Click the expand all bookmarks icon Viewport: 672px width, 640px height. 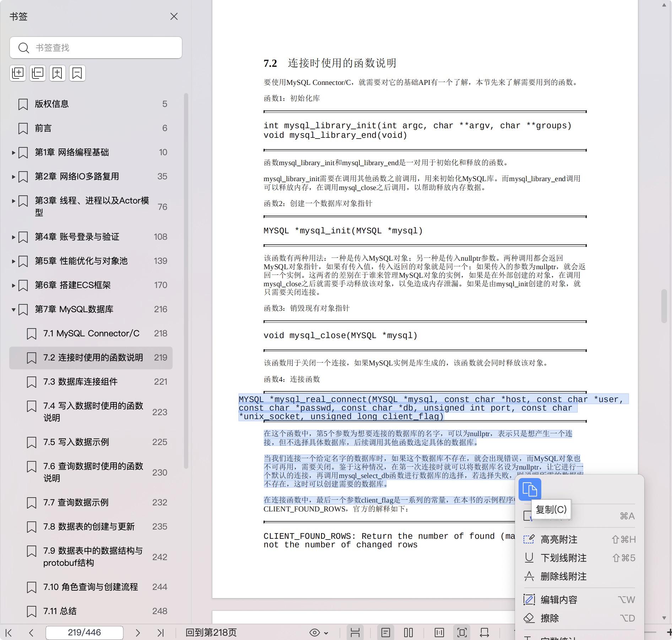(x=18, y=73)
